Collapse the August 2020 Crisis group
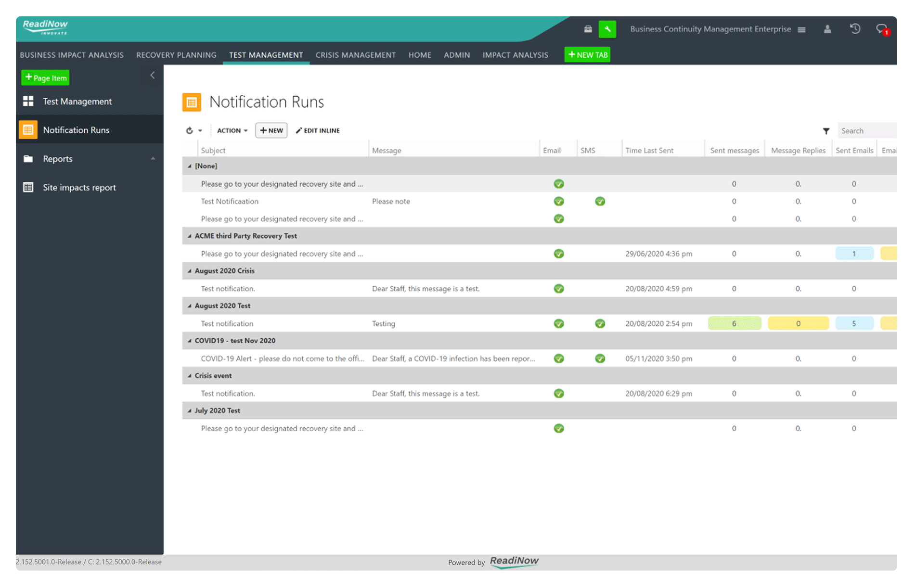Image resolution: width=916 pixels, height=588 pixels. 189,271
